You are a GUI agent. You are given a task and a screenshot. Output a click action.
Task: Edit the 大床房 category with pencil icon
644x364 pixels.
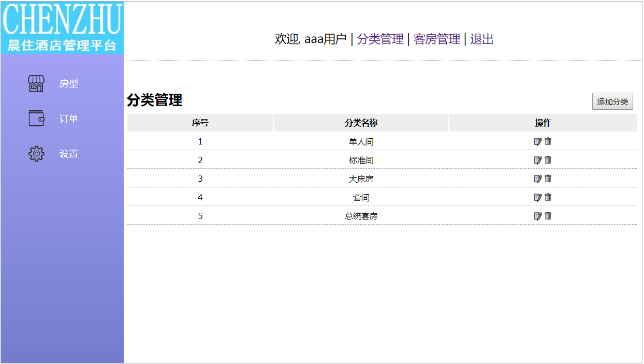[538, 179]
